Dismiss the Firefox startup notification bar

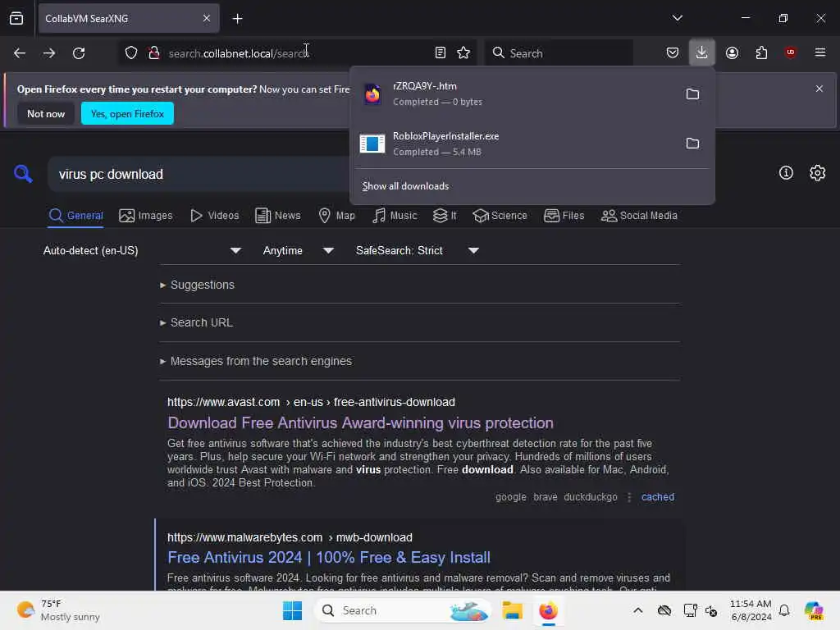819,89
